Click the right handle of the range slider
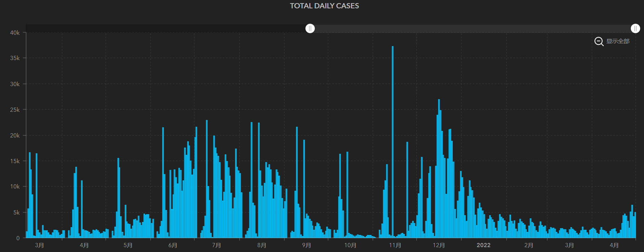Screen dimensions: 644x252 (x=635, y=28)
